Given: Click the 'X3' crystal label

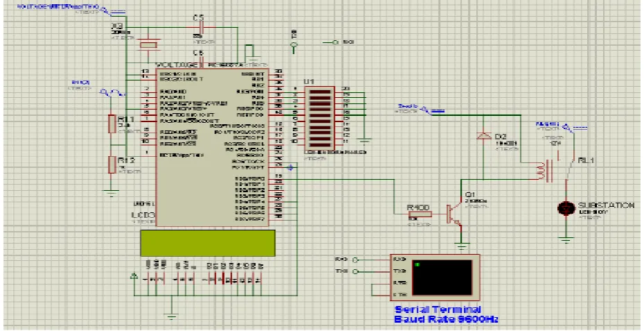Looking at the screenshot, I should (x=116, y=26).
